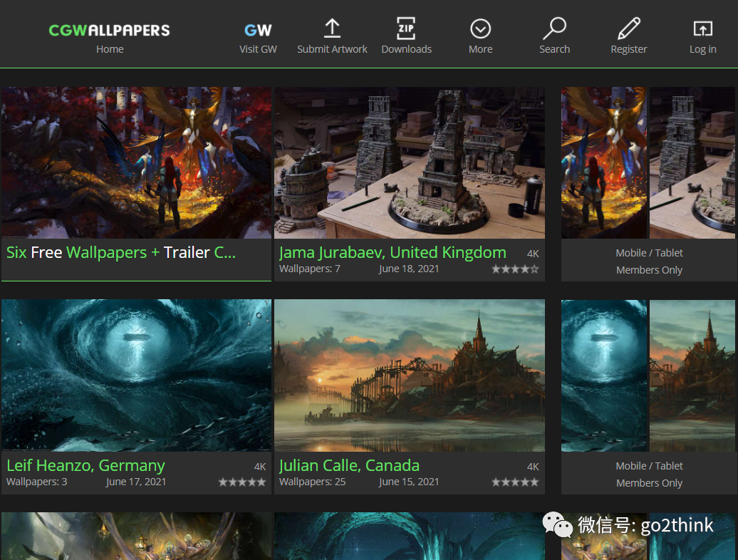Screen dimensions: 738x560
Task: Select the Submit Artwork label
Action: pos(332,49)
